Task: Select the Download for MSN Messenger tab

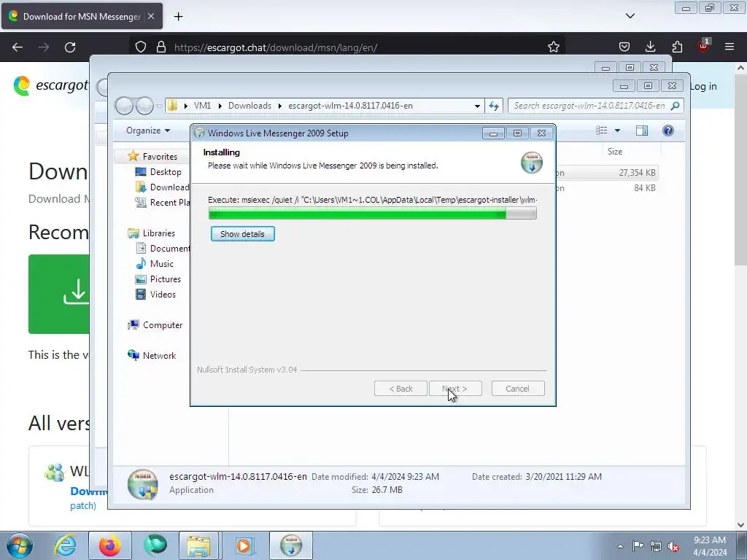Action: (82, 16)
